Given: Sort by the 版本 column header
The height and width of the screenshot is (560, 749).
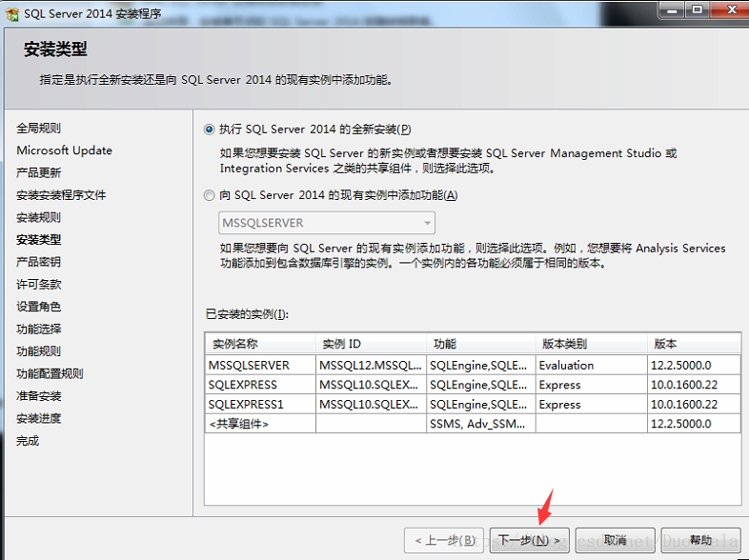Looking at the screenshot, I should pyautogui.click(x=694, y=344).
